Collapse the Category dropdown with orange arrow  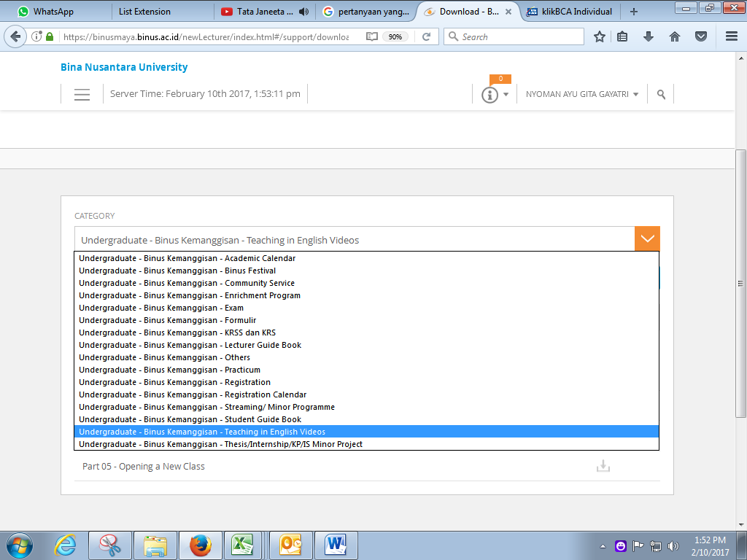click(x=647, y=239)
